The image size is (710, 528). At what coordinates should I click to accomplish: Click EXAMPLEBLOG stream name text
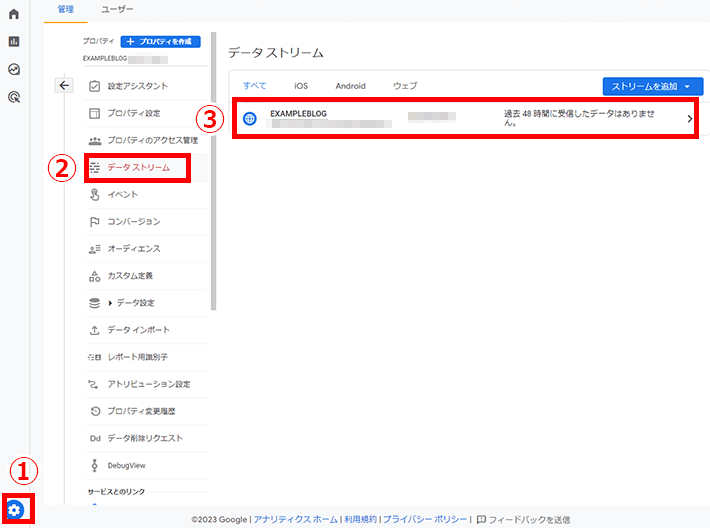(x=298, y=114)
